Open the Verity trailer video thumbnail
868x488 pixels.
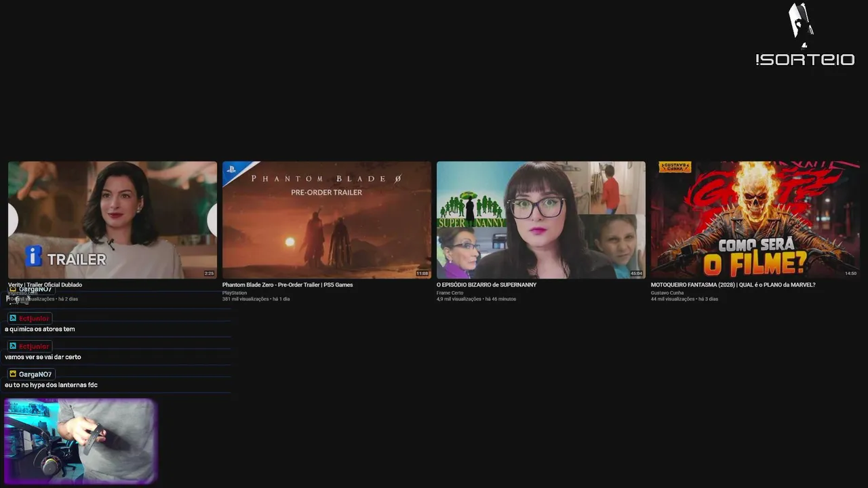tap(113, 220)
